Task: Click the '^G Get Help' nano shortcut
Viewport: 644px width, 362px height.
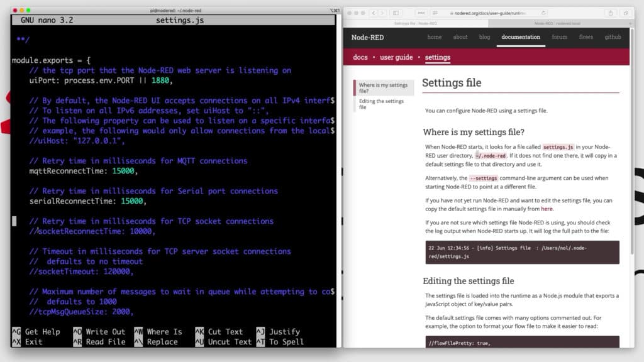Action: 36,332
